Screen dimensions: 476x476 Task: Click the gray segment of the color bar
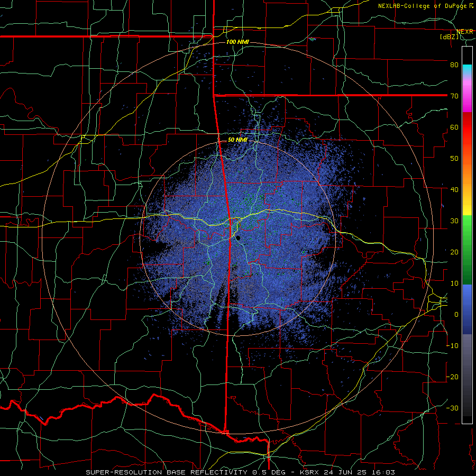click(467, 375)
